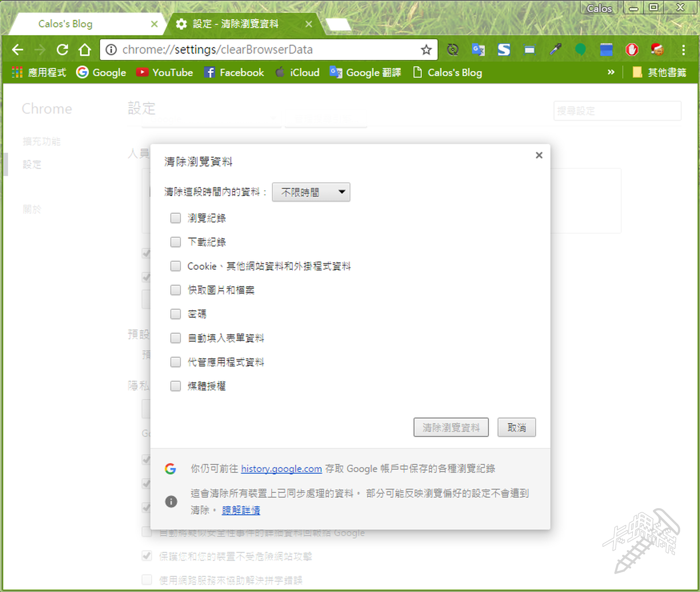
Task: Expand hidden bookmarks with double chevron
Action: click(x=611, y=72)
